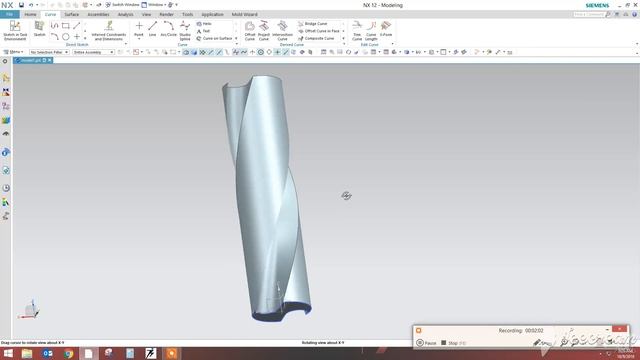The image size is (640, 360).
Task: Start a Sketch from the Curve ribbon
Action: 40,29
